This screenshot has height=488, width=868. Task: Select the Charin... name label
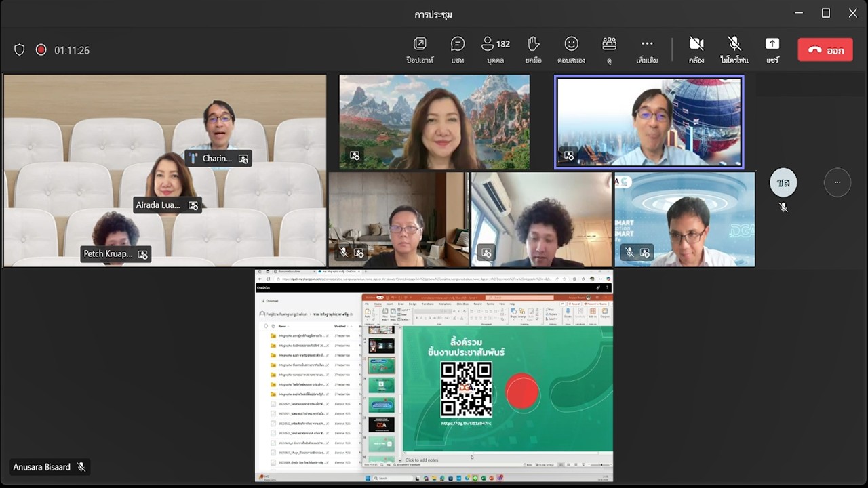217,158
